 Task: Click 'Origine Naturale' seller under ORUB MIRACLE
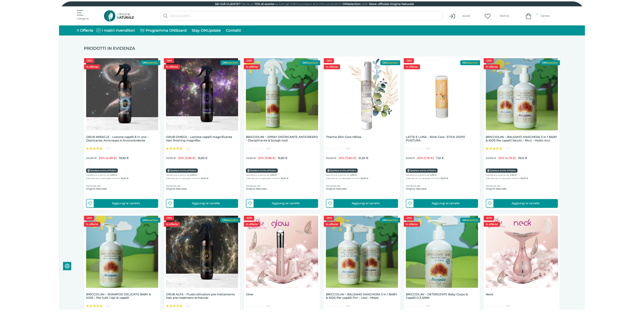(96, 189)
